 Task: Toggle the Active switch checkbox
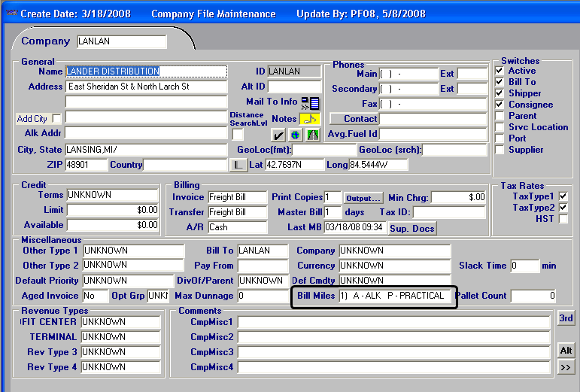click(x=500, y=71)
